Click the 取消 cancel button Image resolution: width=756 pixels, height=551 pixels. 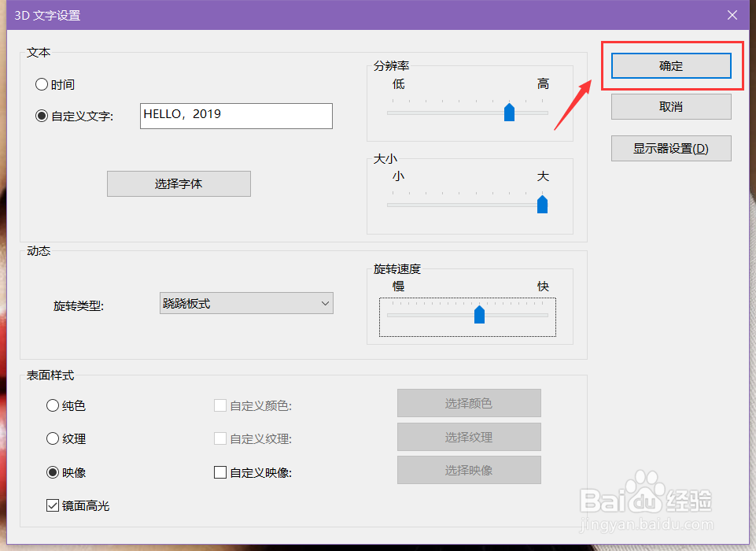(x=671, y=106)
